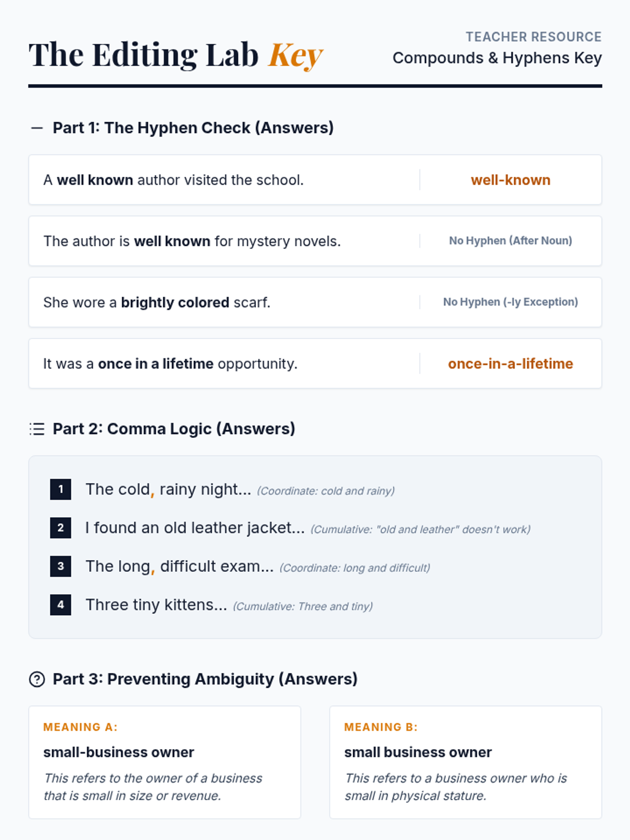Click the list icon beside Part 2 heading

pos(37,429)
